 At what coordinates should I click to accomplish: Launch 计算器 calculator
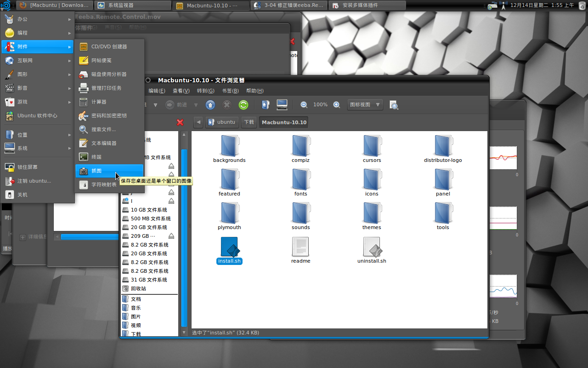(109, 102)
